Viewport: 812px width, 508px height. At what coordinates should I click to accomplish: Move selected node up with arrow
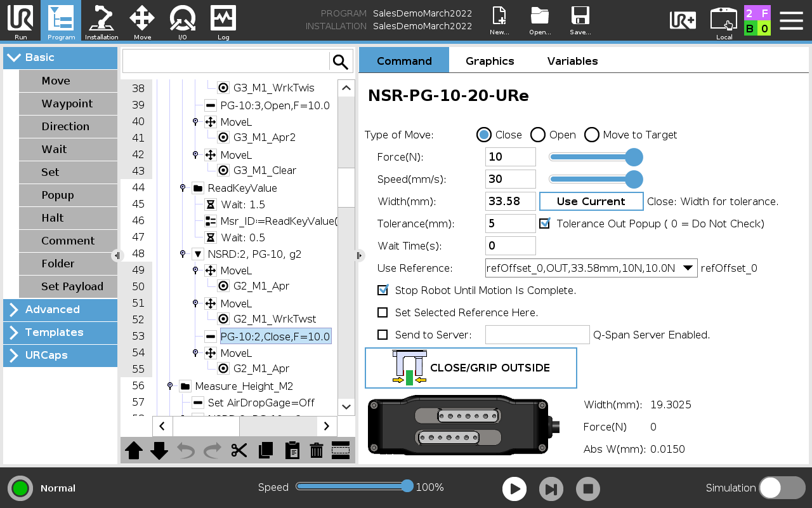click(134, 450)
